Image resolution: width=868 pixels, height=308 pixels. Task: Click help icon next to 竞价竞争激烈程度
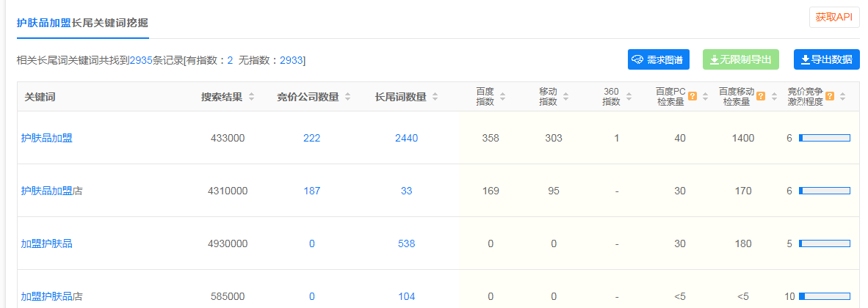pyautogui.click(x=830, y=96)
